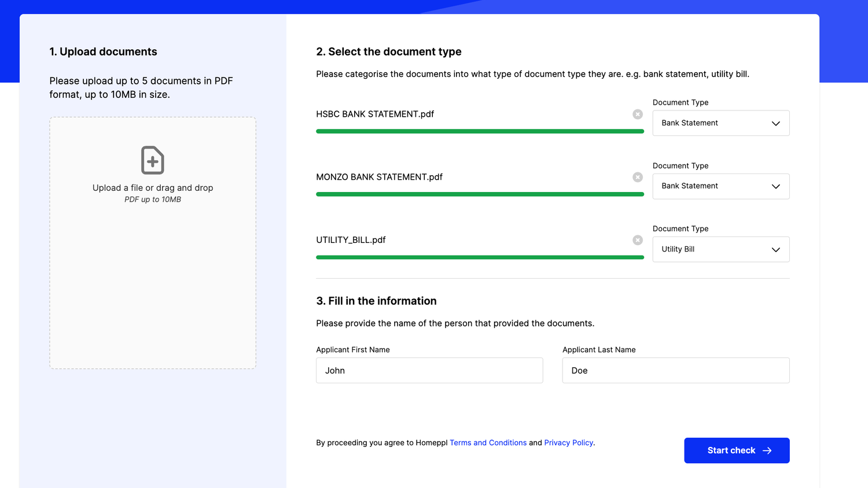
Task: Click the chevron icon for HSBC document type
Action: [776, 123]
